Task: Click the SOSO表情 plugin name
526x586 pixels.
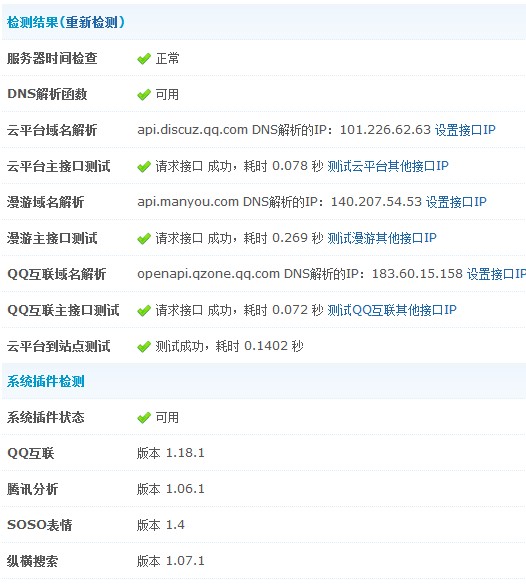Action: (39, 525)
